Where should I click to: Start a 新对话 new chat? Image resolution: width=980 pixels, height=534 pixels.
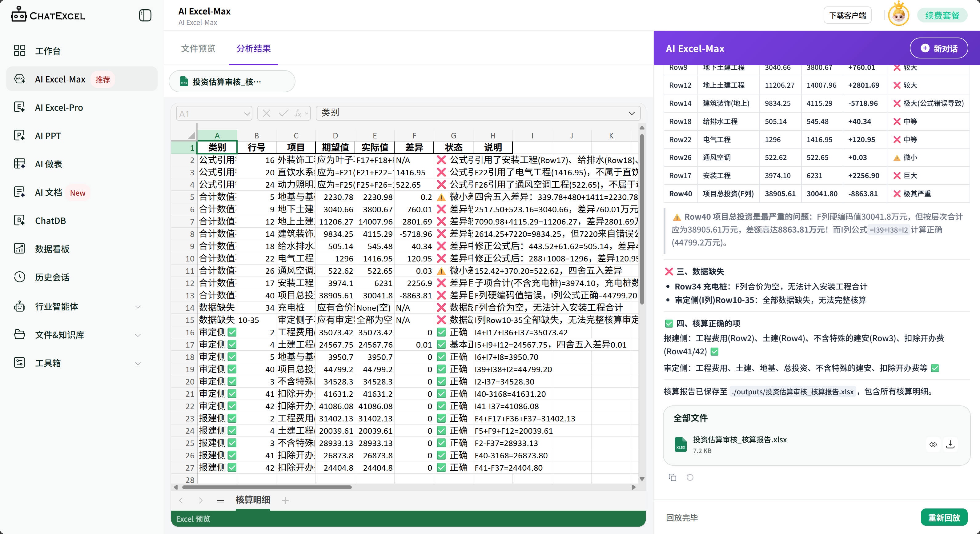pyautogui.click(x=938, y=48)
